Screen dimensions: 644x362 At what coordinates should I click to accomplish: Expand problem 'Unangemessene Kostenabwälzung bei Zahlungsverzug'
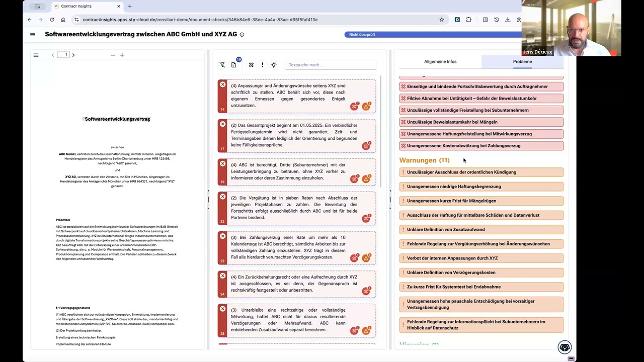tap(481, 146)
